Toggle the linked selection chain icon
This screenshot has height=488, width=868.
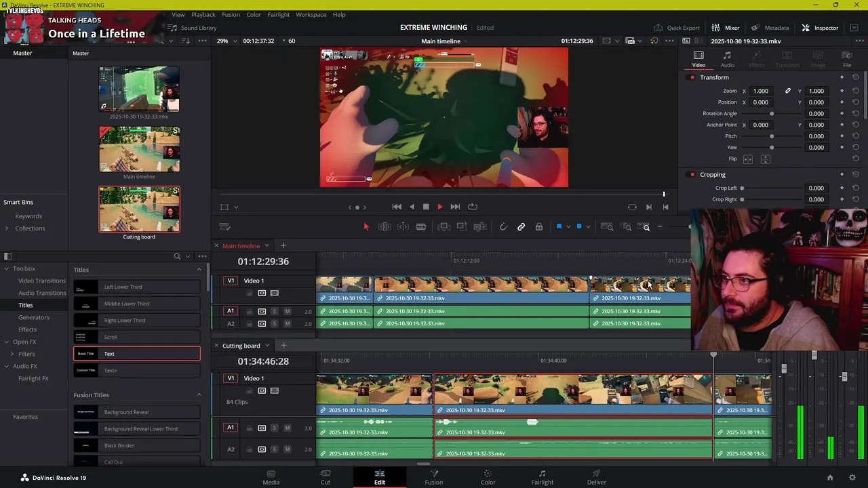coord(521,227)
